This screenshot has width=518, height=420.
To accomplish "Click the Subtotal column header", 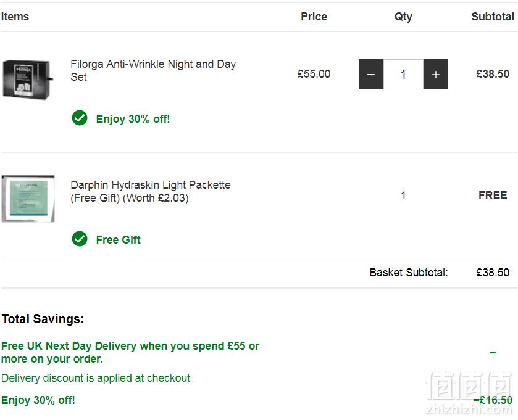I will point(493,17).
